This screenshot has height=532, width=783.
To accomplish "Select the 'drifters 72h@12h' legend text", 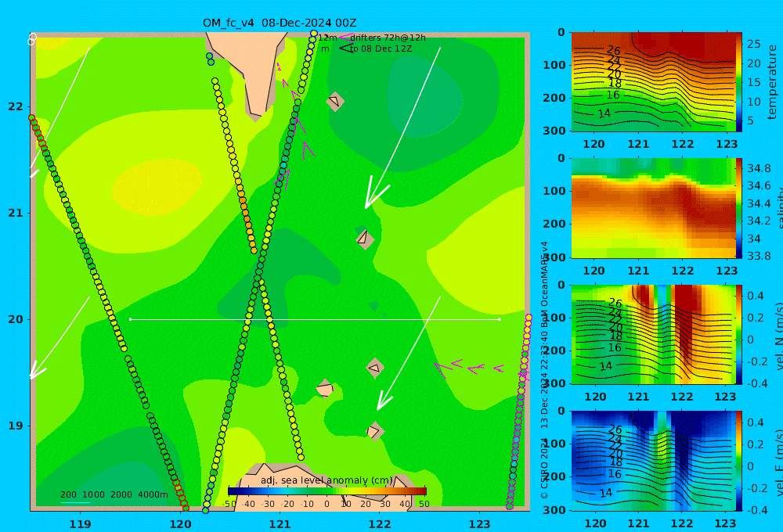I will click(x=388, y=38).
